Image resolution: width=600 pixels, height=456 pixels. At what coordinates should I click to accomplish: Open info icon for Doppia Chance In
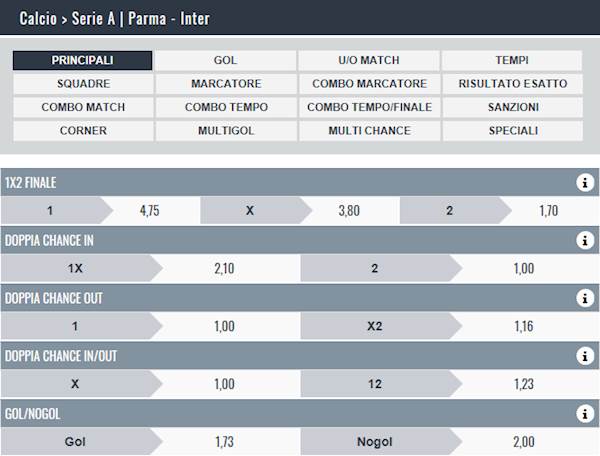coord(585,240)
